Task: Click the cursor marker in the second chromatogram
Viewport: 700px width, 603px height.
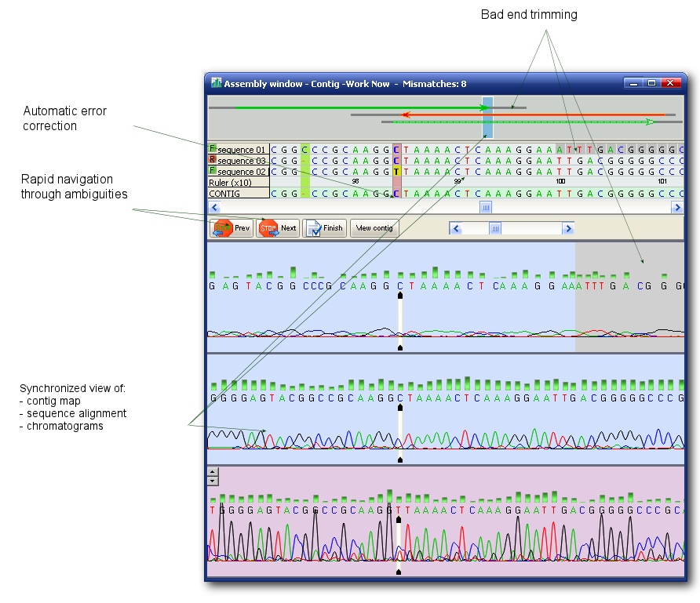Action: (x=400, y=434)
